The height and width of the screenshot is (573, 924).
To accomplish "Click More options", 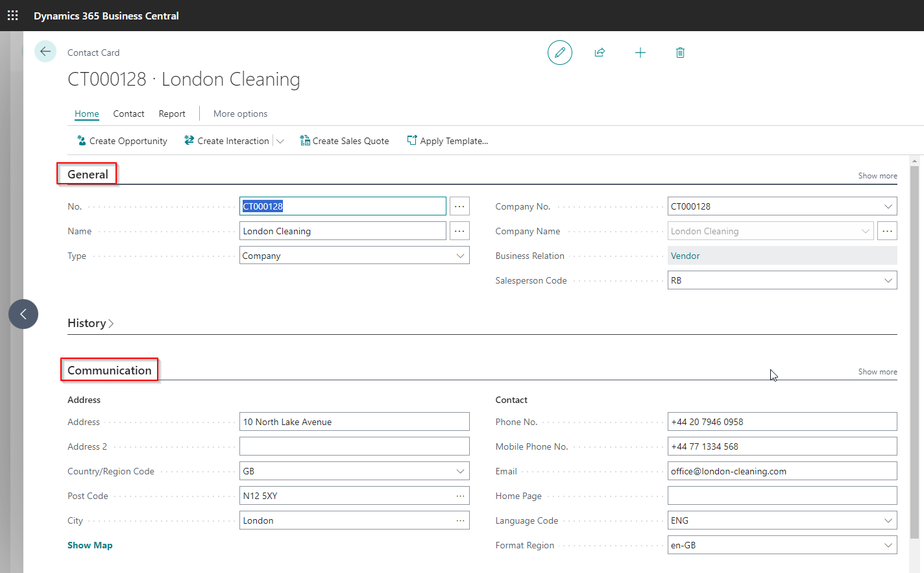I will click(240, 114).
